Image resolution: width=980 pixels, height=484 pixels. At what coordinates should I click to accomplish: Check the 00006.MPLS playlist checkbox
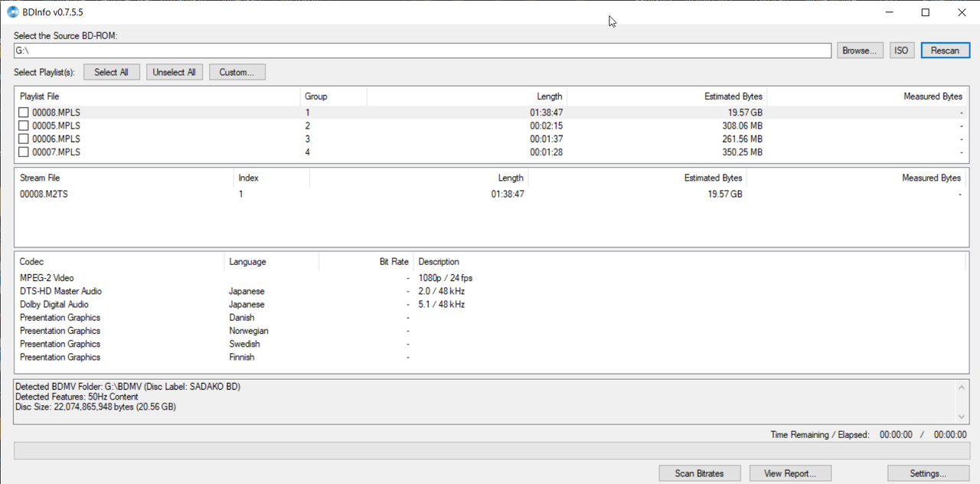coord(24,139)
